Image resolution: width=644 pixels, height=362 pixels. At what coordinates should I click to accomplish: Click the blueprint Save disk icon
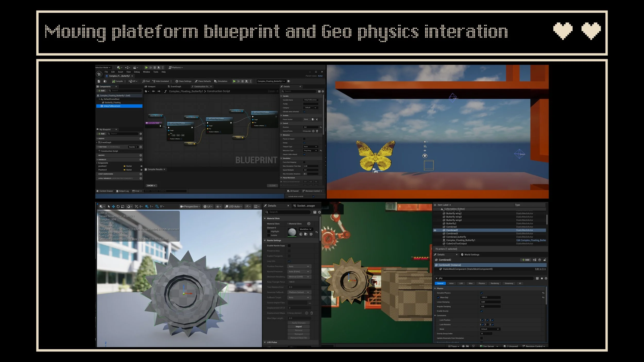point(99,81)
